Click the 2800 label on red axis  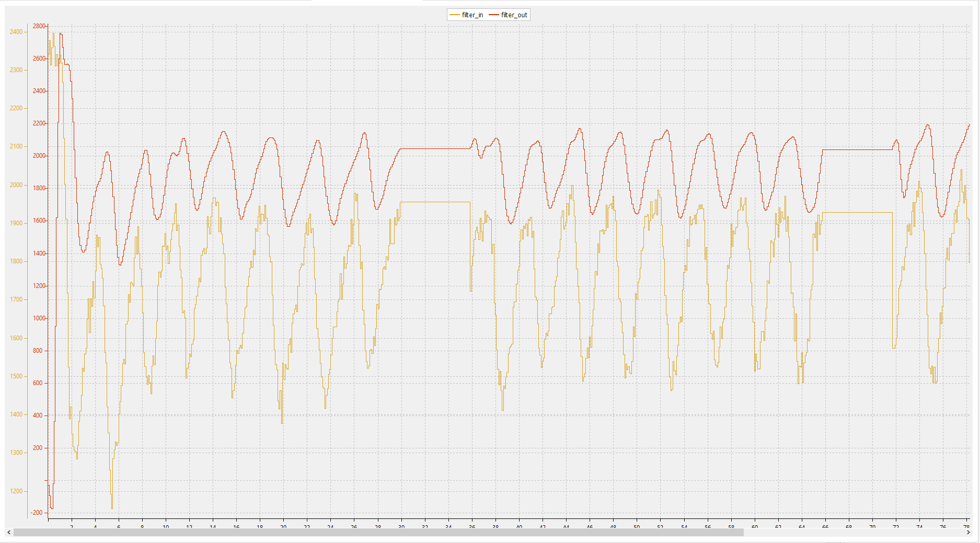[x=39, y=26]
